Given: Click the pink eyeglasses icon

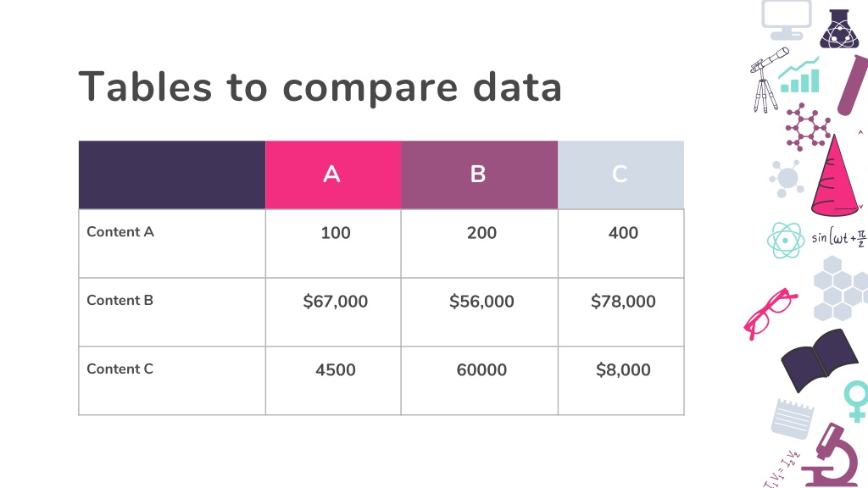Looking at the screenshot, I should (x=770, y=313).
